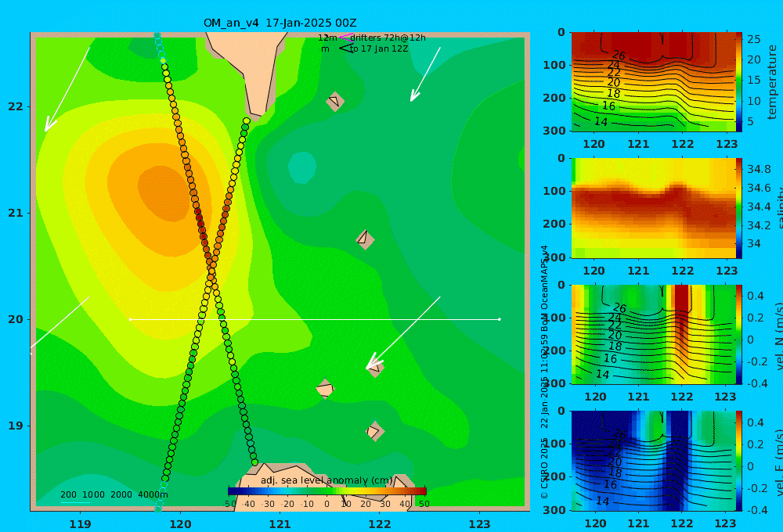Click contour label 26 in temperature panel
Image resolution: width=783 pixels, height=532 pixels.
619,55
